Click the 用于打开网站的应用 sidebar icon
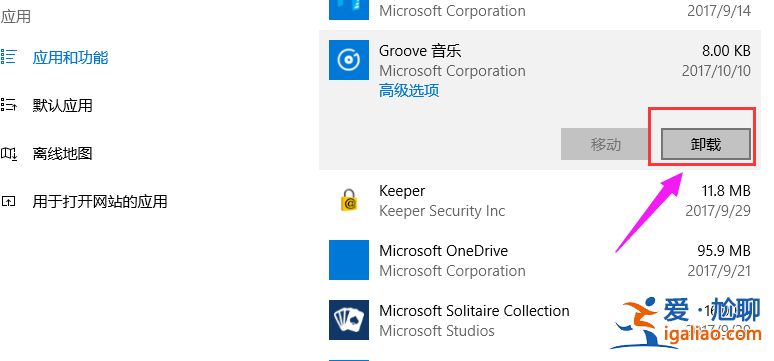The image size is (774, 361). 8,201
